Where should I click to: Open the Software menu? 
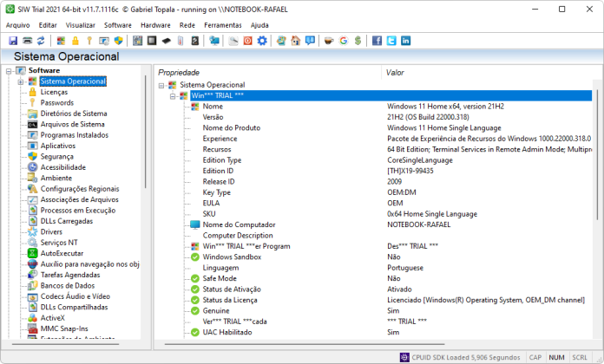[x=117, y=25]
